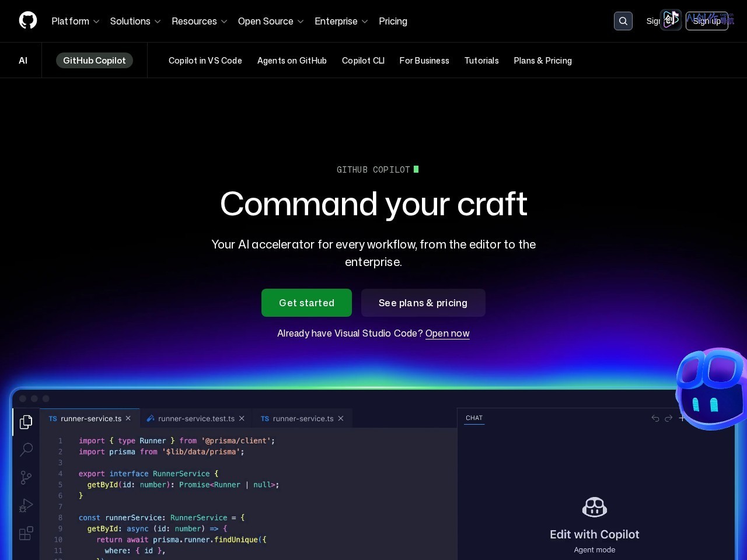Click the "export interface RunnerService {" code line
Viewport: 747px width, 560px height.
coord(149,474)
